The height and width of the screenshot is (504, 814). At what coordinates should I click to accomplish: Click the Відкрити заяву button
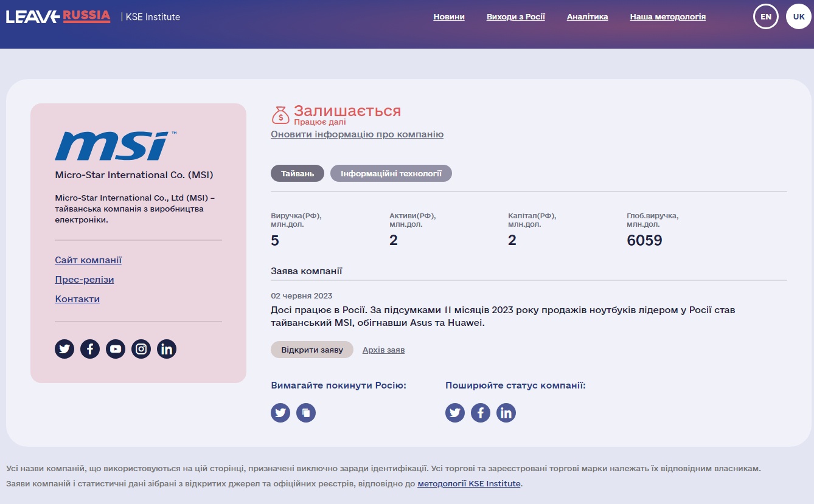(x=312, y=350)
